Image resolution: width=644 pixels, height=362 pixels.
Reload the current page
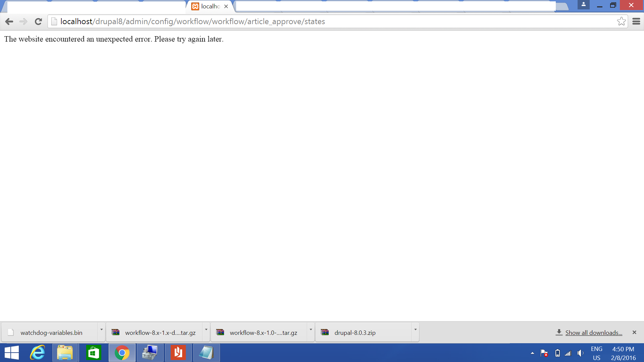(38, 21)
